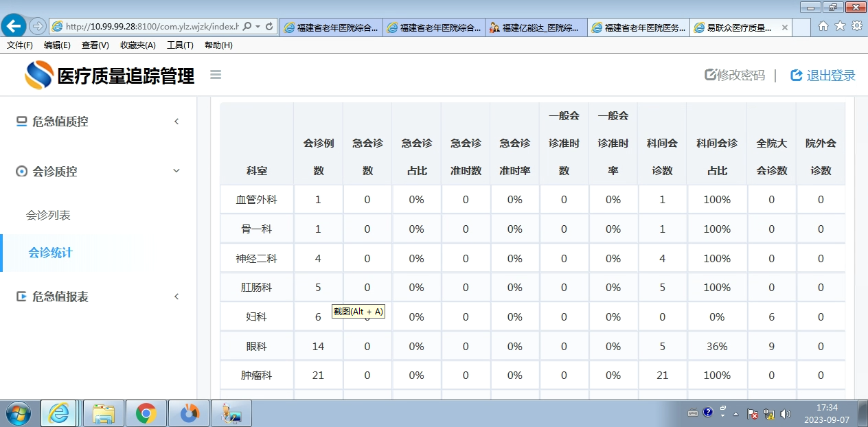
Task: Go back with the browser back arrow
Action: [x=13, y=27]
